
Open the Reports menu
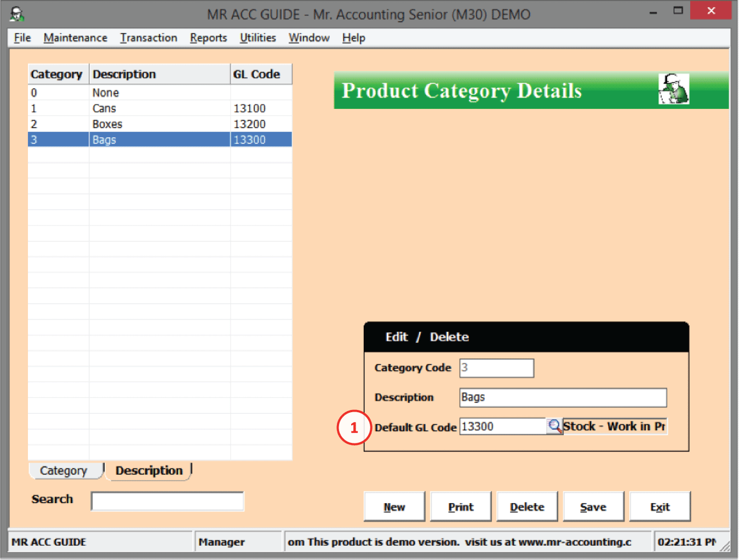(208, 38)
